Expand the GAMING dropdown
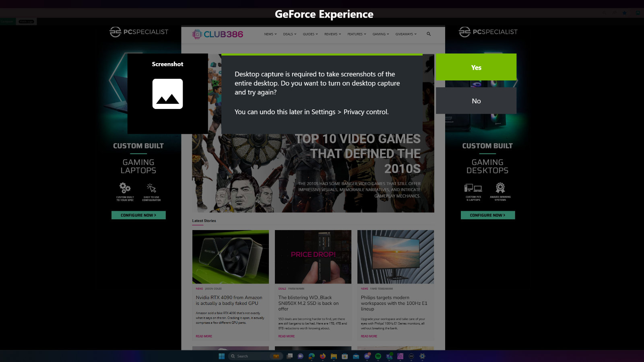644x362 pixels. 380,34
